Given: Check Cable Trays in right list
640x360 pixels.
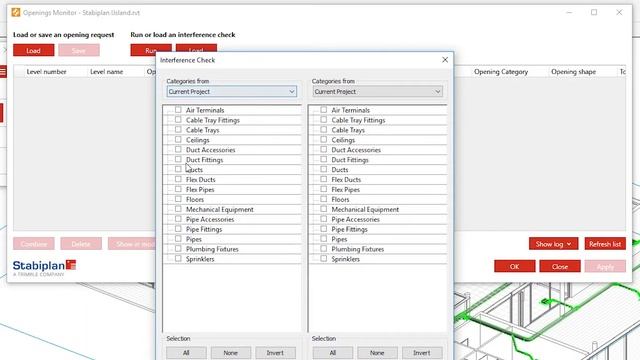Looking at the screenshot, I should [x=324, y=129].
